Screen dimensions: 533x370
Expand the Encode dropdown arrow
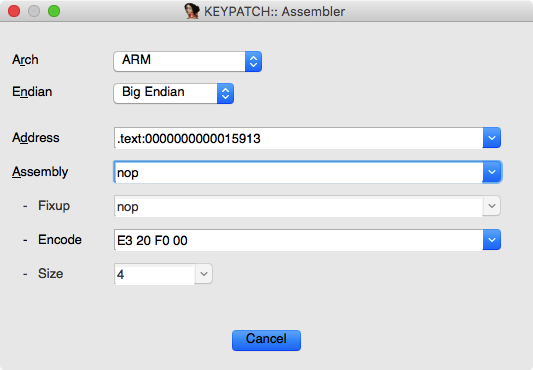492,240
